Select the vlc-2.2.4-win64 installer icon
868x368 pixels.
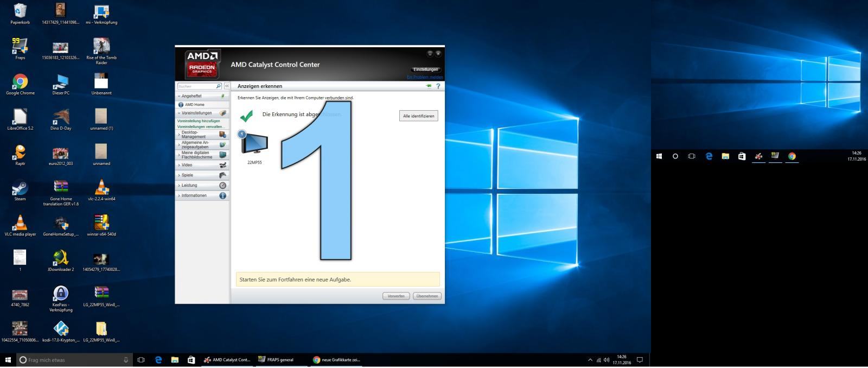pos(101,191)
